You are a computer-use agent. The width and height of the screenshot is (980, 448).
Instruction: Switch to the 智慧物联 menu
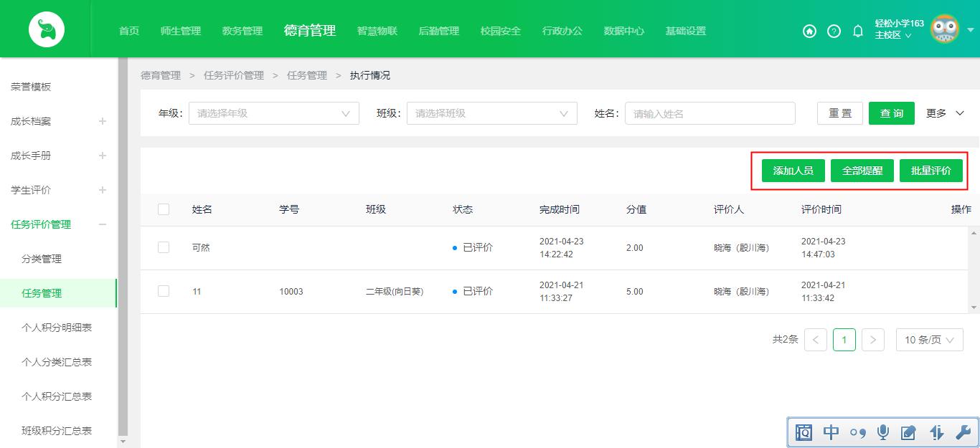(x=375, y=31)
